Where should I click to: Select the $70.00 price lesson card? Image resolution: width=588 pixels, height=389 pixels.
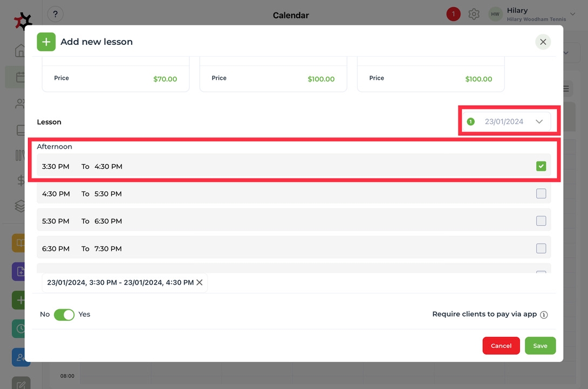point(115,78)
